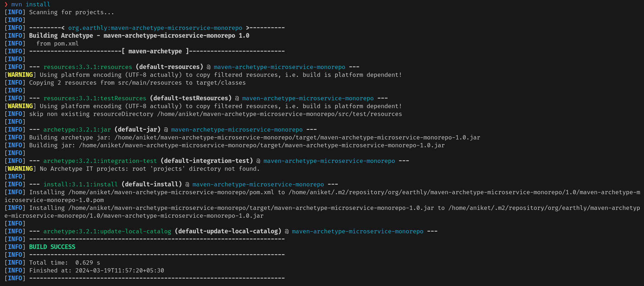This screenshot has width=644, height=286.
Task: Click the "Copying 2 resources" message
Action: 137,83
